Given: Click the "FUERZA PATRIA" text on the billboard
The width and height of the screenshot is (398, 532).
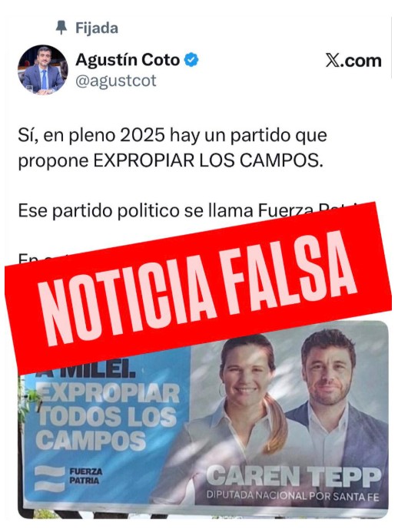Looking at the screenshot, I should click(x=85, y=476).
